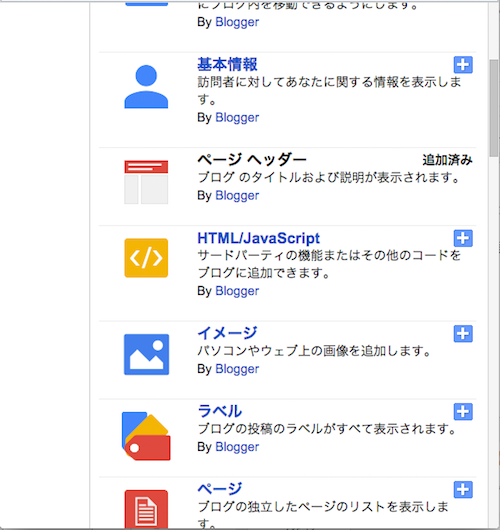Click description ブログの投稿のラベルがすべて表示されます

tap(327, 429)
